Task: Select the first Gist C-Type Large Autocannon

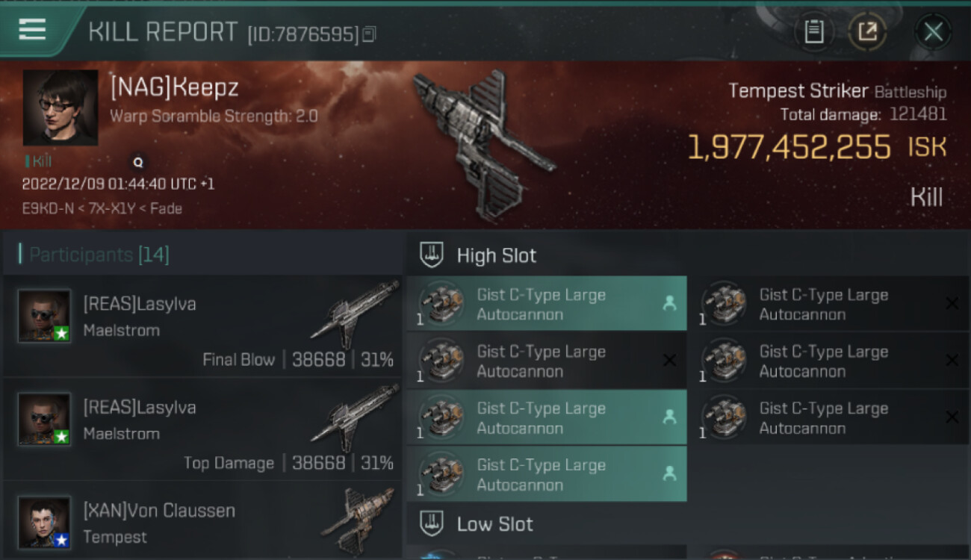Action: (547, 304)
